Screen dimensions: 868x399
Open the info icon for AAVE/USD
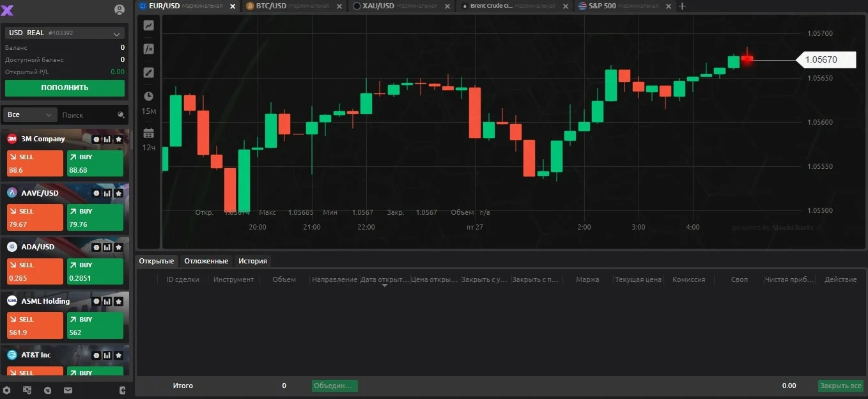point(96,193)
